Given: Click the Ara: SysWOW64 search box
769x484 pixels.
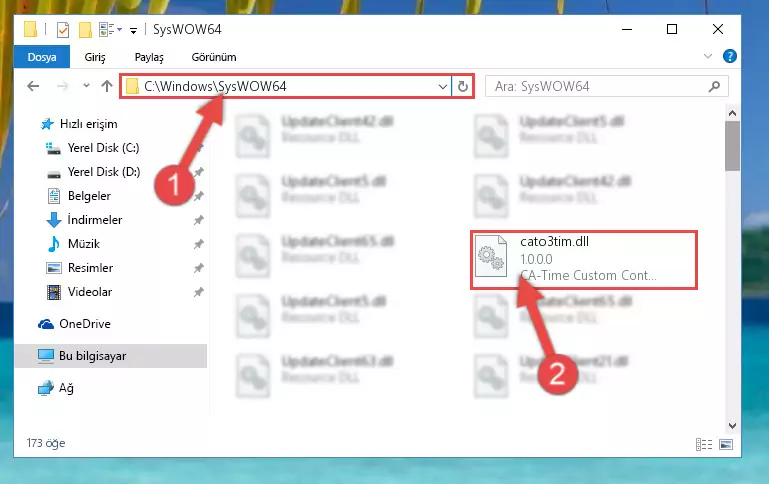Looking at the screenshot, I should [x=606, y=86].
